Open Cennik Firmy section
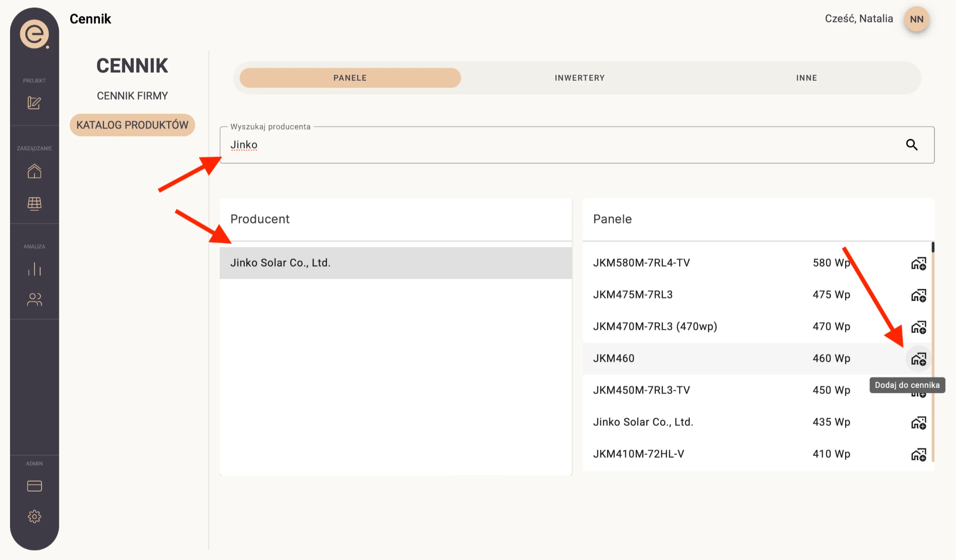The image size is (956, 560). [x=132, y=96]
